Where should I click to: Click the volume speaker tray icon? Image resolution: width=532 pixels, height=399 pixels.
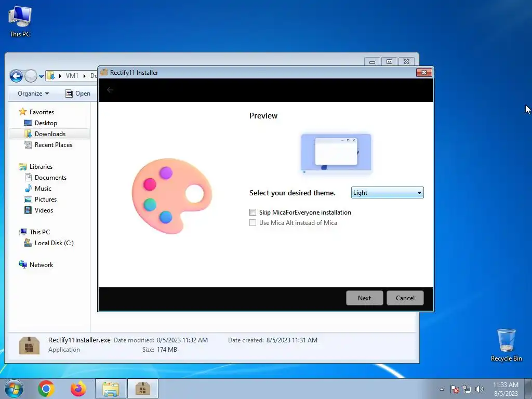[480, 389]
